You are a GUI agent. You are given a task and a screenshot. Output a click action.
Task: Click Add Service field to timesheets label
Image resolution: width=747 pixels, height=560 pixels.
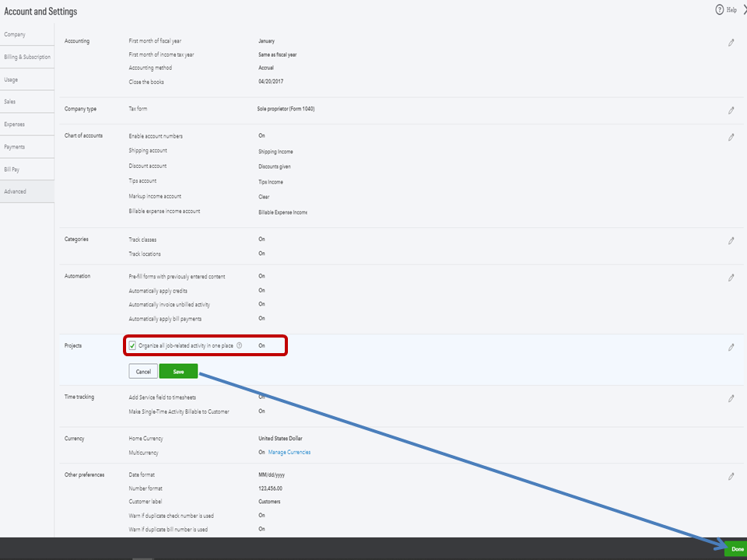(x=162, y=397)
